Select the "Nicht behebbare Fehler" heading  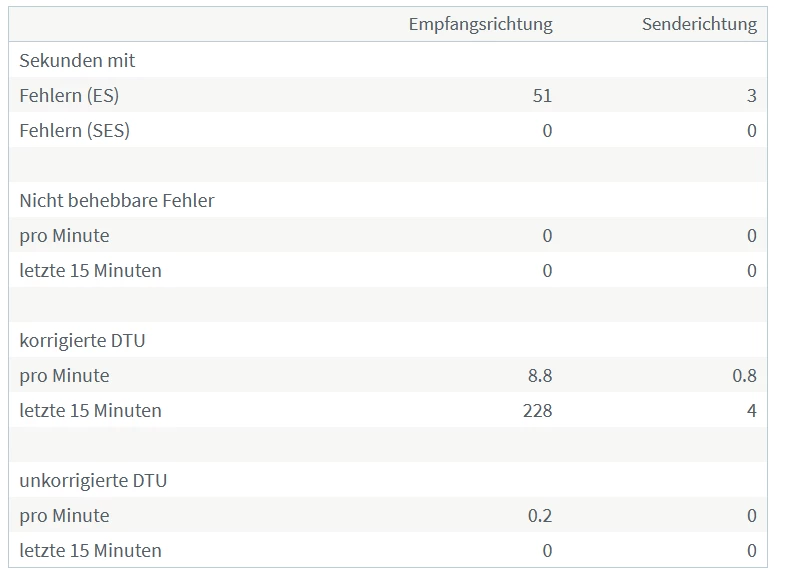pos(117,201)
